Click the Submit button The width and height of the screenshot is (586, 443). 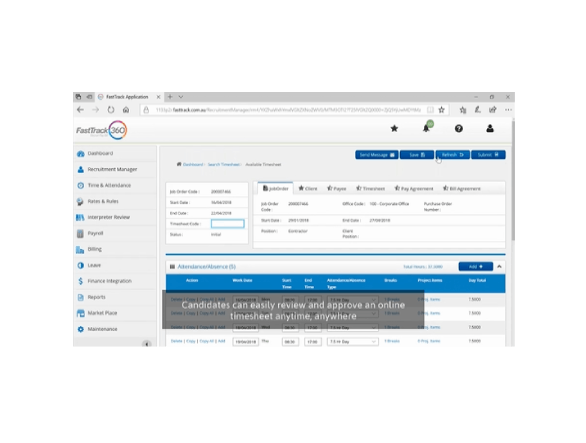[x=488, y=155]
